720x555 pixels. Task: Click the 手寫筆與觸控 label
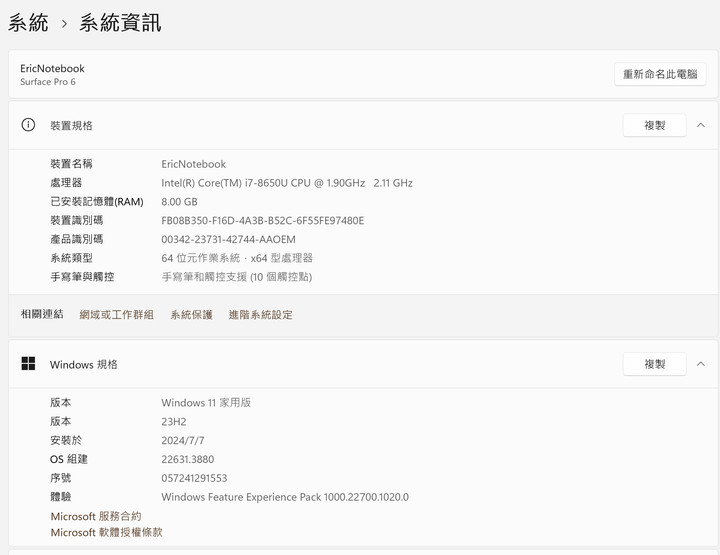(82, 277)
